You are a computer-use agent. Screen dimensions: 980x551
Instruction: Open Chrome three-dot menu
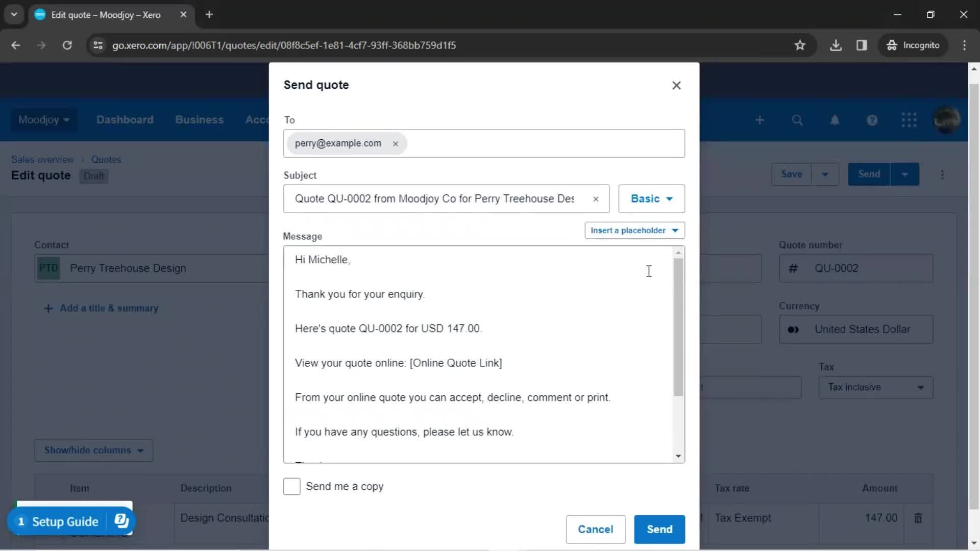coord(964,45)
